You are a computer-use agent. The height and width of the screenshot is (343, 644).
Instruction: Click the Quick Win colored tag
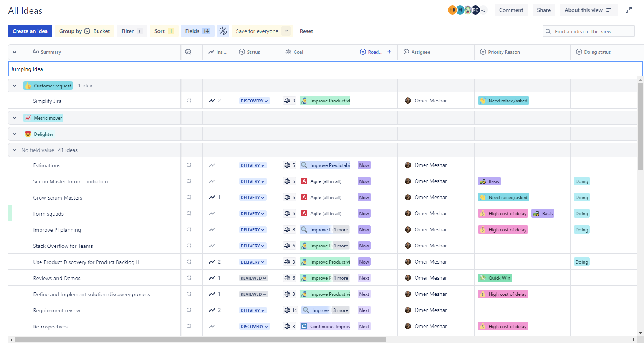point(495,278)
